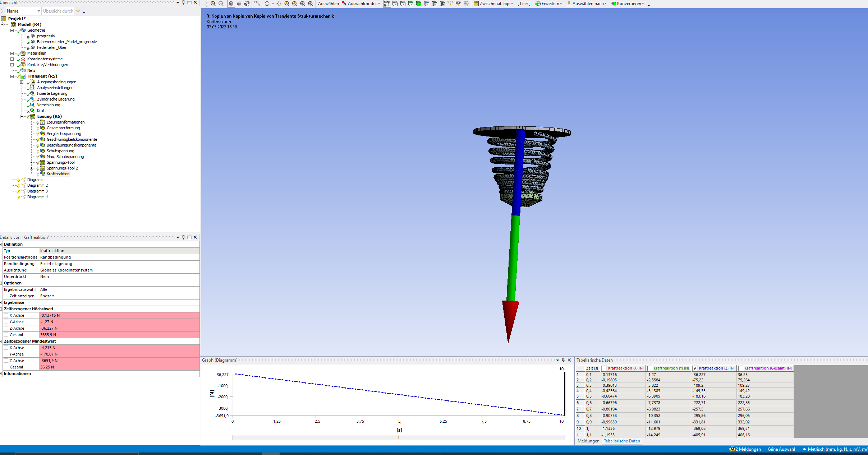Image resolution: width=868 pixels, height=455 pixels.
Task: Click the XYZ coordinate picker icon
Action: click(x=450, y=4)
